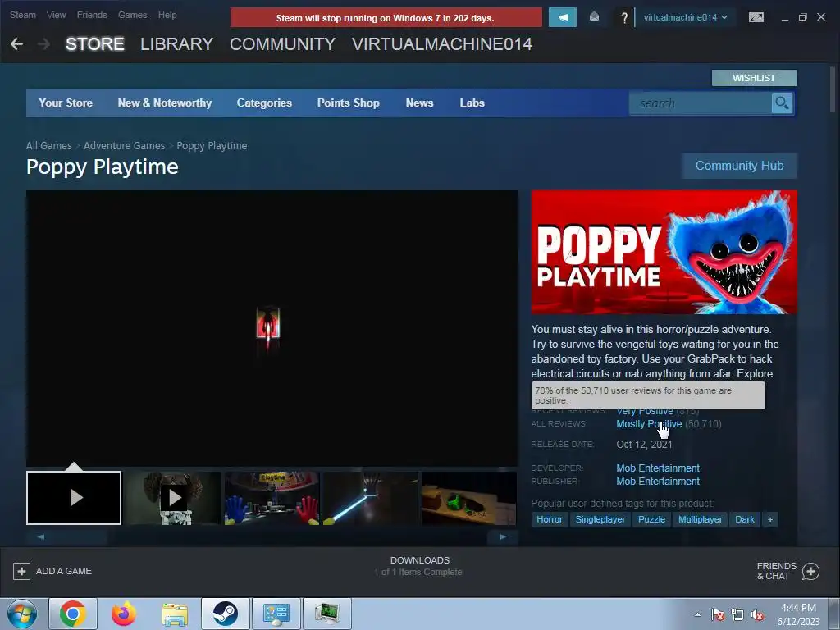Show hidden tray icons arrow
This screenshot has height=630, width=840.
(x=697, y=614)
